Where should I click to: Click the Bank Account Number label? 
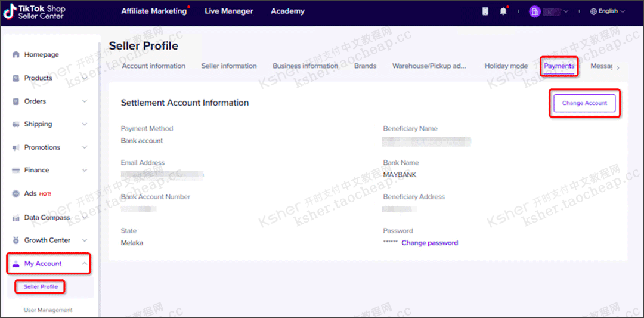pyautogui.click(x=155, y=197)
